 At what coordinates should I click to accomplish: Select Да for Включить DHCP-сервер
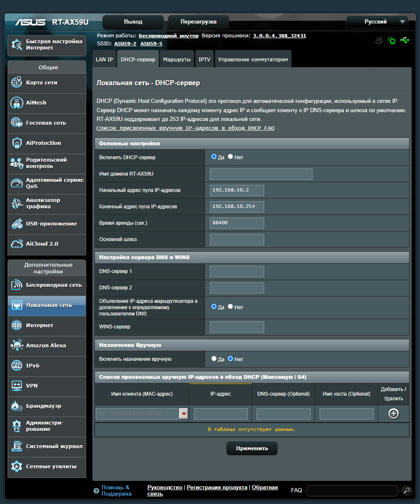(x=214, y=157)
